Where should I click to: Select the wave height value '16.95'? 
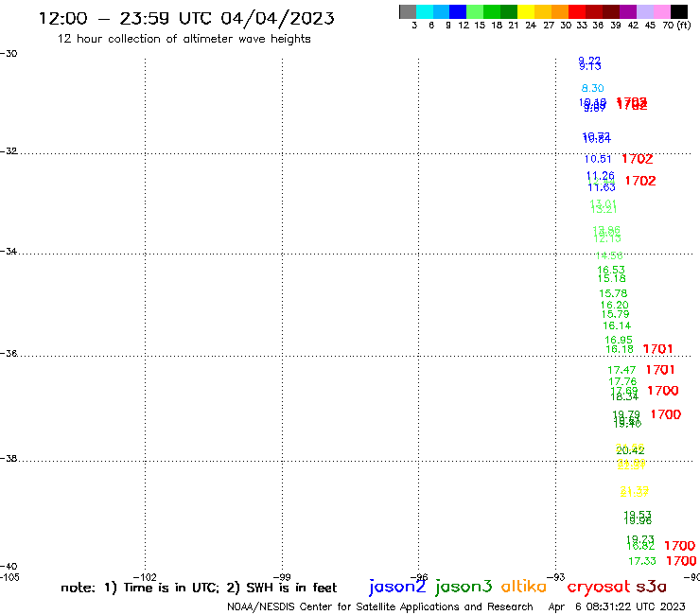tap(619, 340)
